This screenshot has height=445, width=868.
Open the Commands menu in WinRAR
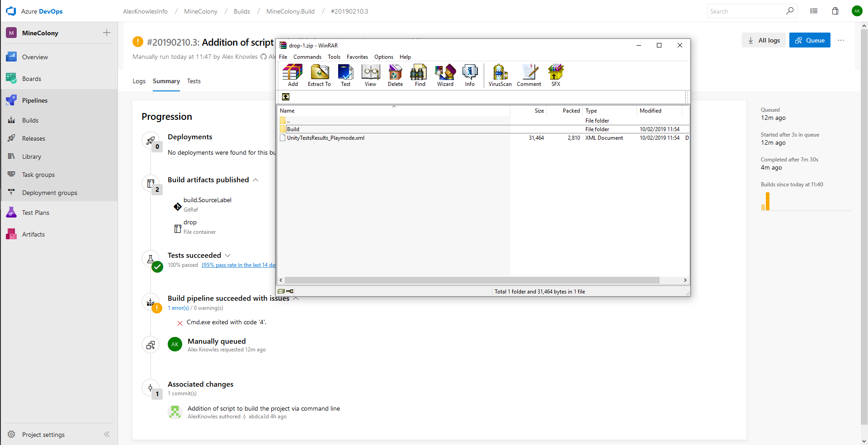(x=307, y=57)
